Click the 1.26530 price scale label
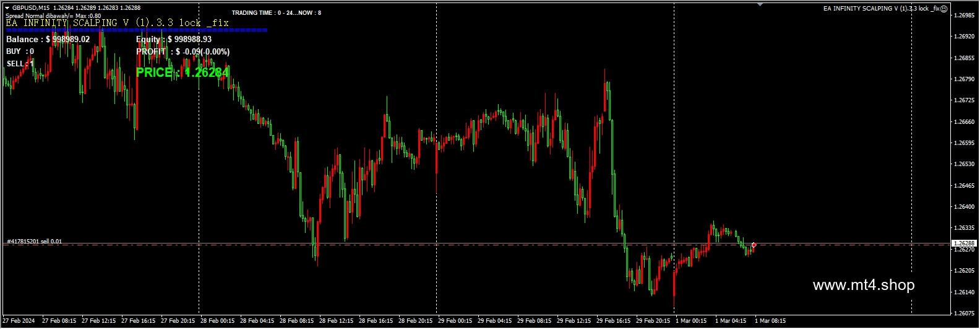Screen dimensions: 980x329 965,164
